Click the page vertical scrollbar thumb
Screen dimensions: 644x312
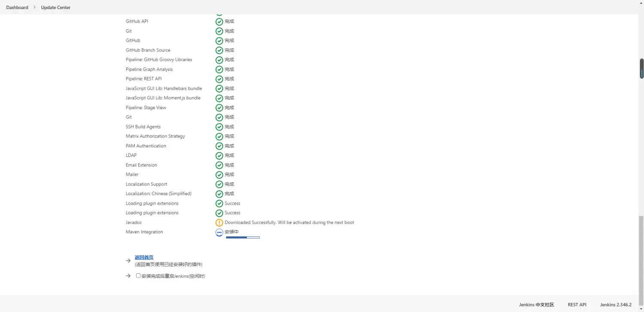[642, 68]
